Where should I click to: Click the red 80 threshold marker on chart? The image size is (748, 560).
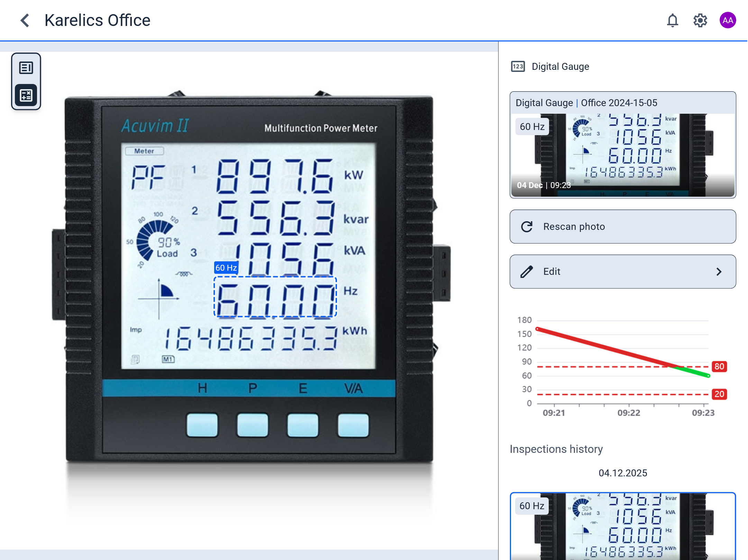[x=719, y=367]
